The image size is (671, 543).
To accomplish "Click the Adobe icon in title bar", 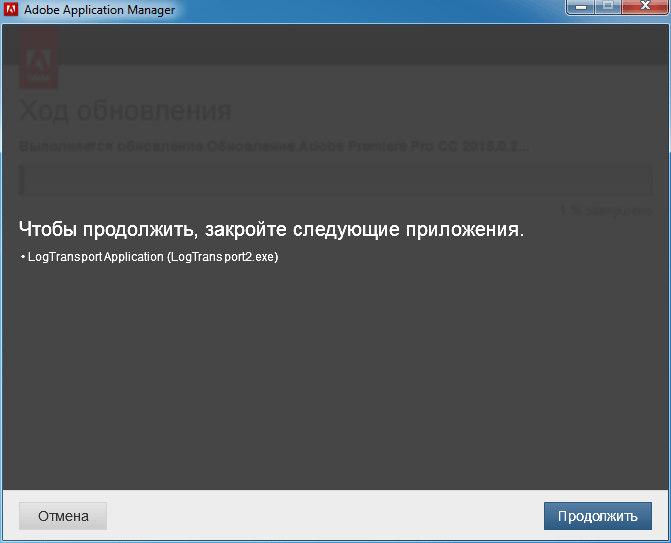I will (11, 9).
